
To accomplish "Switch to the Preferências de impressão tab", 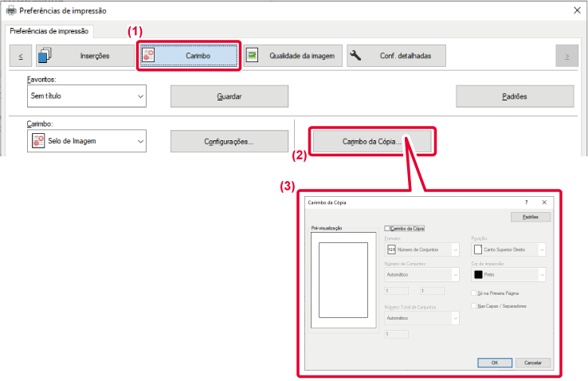I will [50, 32].
